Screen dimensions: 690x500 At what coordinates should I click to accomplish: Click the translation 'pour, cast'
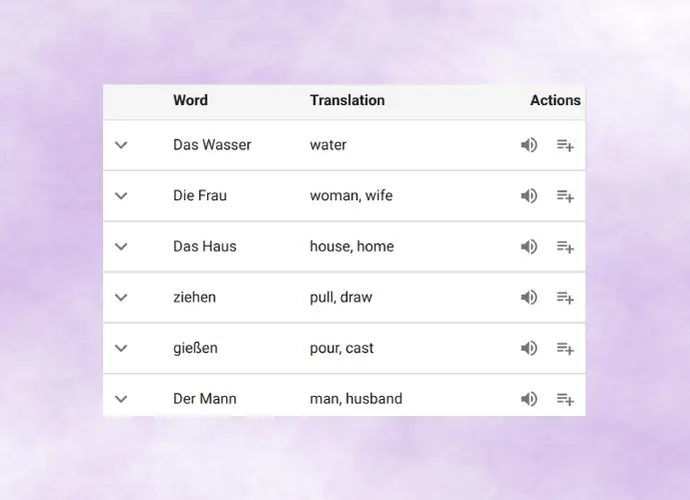point(341,348)
